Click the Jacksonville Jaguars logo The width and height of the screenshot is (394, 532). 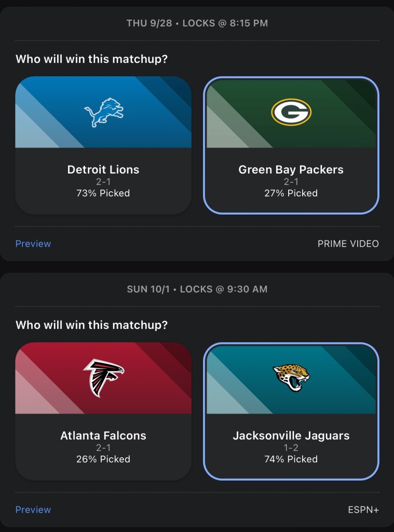(291, 378)
